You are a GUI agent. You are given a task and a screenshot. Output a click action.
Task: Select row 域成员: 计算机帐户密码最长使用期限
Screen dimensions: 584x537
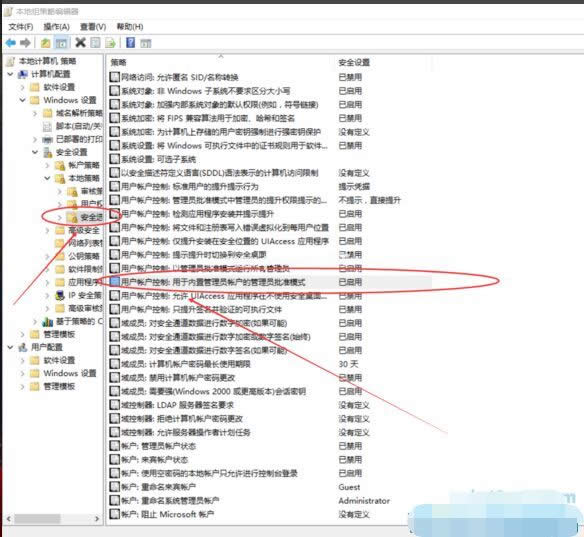click(x=270, y=364)
